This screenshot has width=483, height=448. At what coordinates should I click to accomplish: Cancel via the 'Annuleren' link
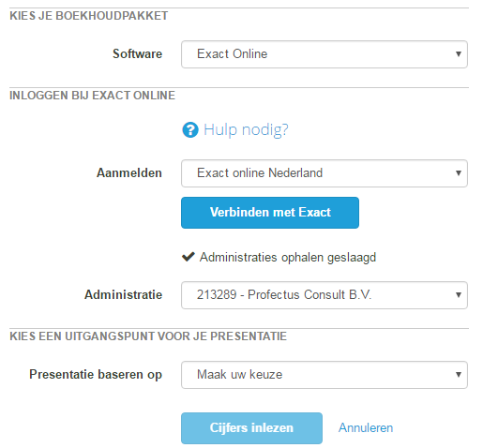point(366,427)
